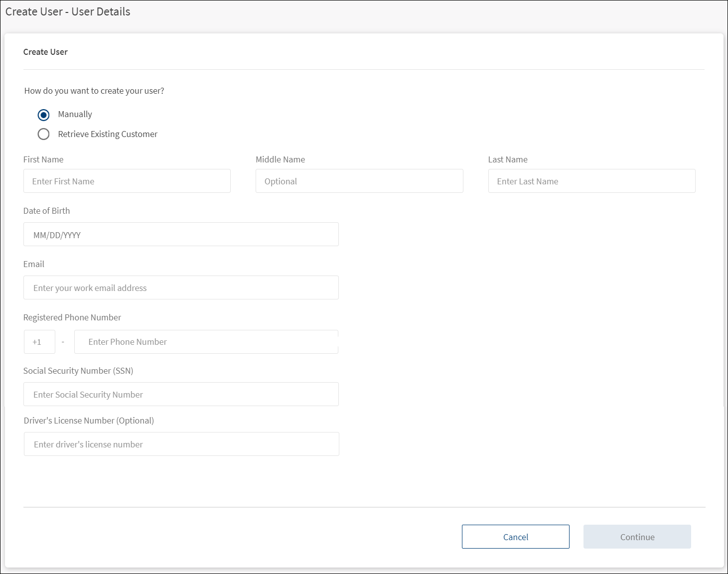Click the Enter Phone Number field
The height and width of the screenshot is (574, 728).
[x=206, y=342]
